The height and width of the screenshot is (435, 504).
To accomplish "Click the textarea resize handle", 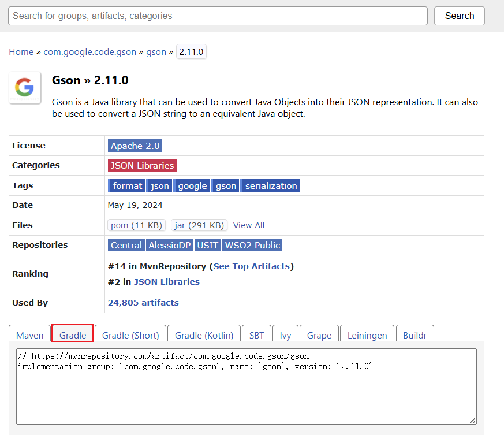I will pos(472,421).
